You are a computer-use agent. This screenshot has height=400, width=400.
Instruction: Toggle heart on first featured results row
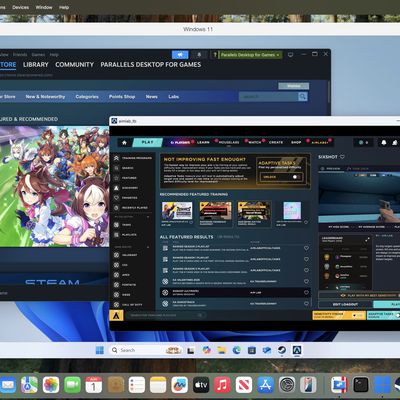click(x=306, y=248)
